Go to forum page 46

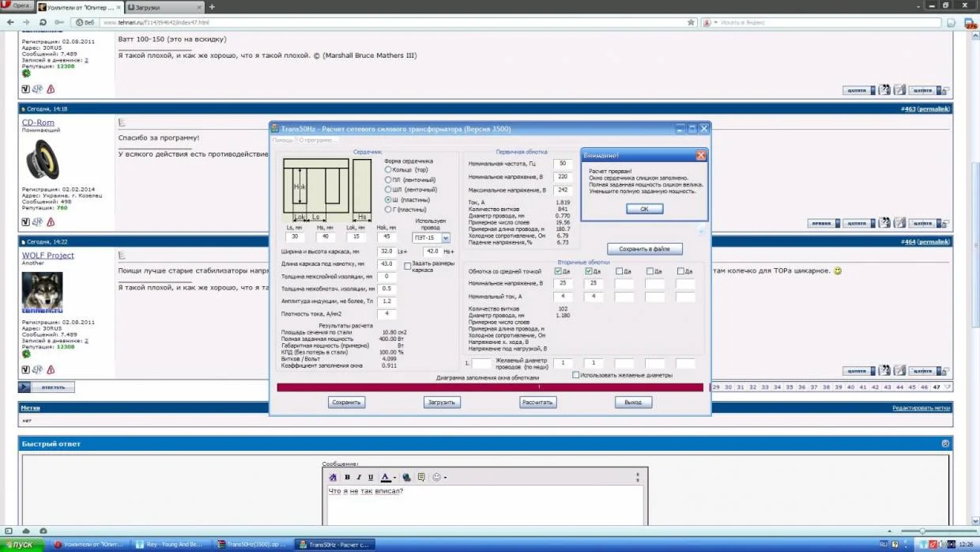click(924, 387)
